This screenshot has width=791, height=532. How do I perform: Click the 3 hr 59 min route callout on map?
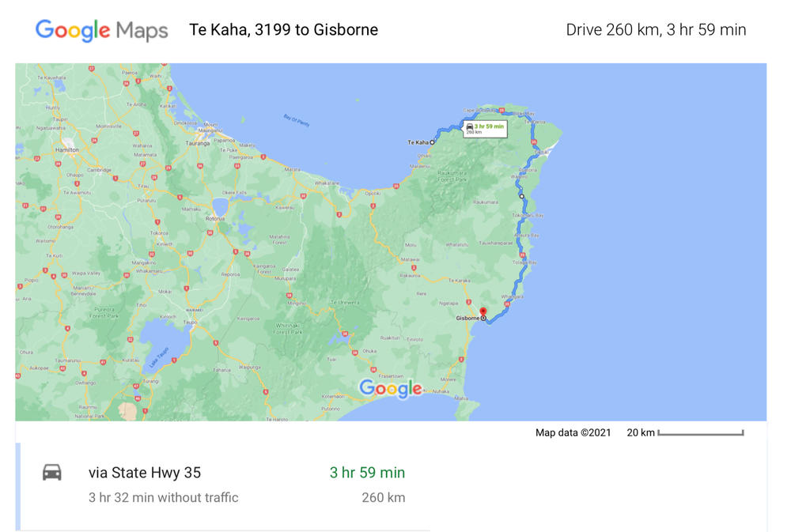coord(486,128)
